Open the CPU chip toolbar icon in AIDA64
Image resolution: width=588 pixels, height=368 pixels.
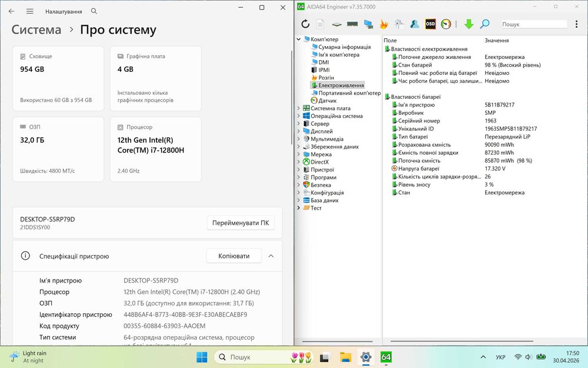(x=336, y=24)
